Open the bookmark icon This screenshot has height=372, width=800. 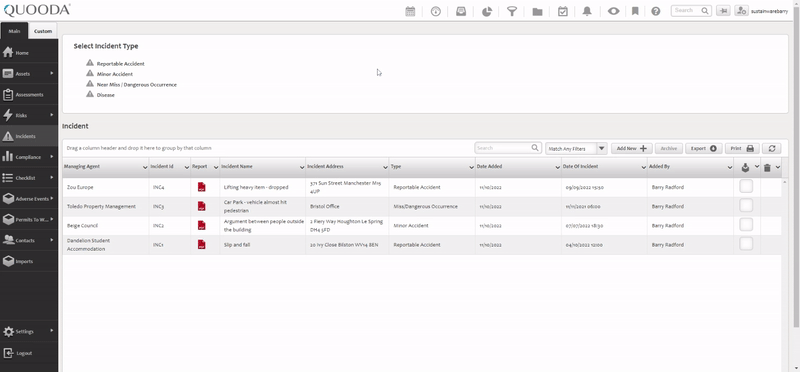[635, 11]
